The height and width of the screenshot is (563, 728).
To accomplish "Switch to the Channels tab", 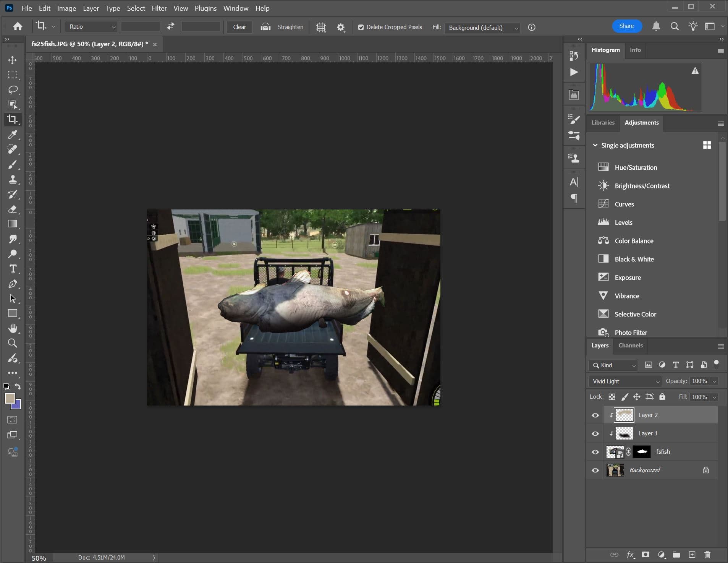I will point(630,346).
